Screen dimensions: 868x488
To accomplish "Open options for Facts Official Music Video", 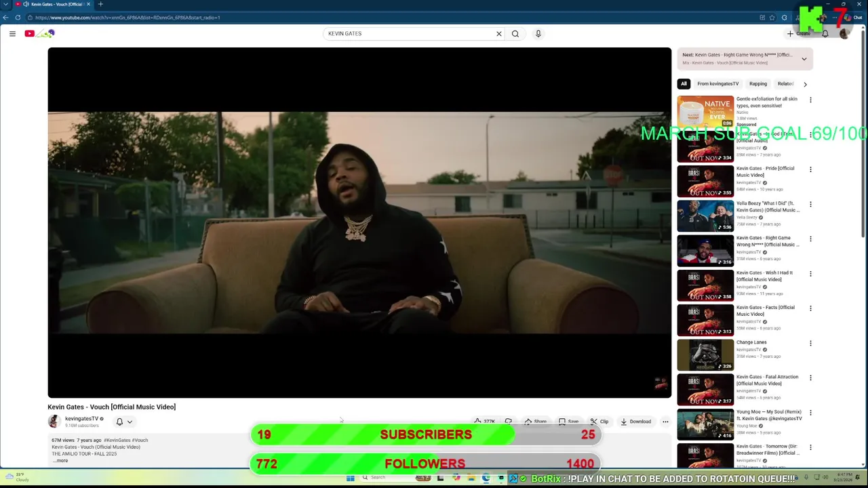I will pos(810,308).
